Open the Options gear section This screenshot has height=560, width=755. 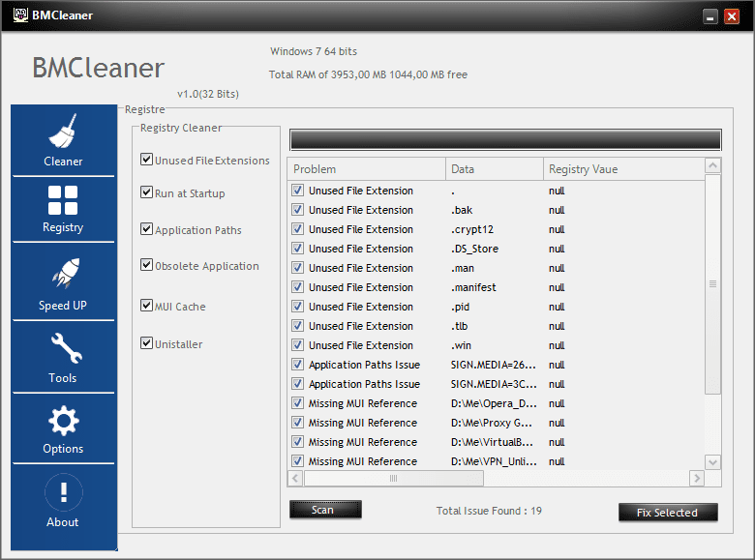(63, 429)
